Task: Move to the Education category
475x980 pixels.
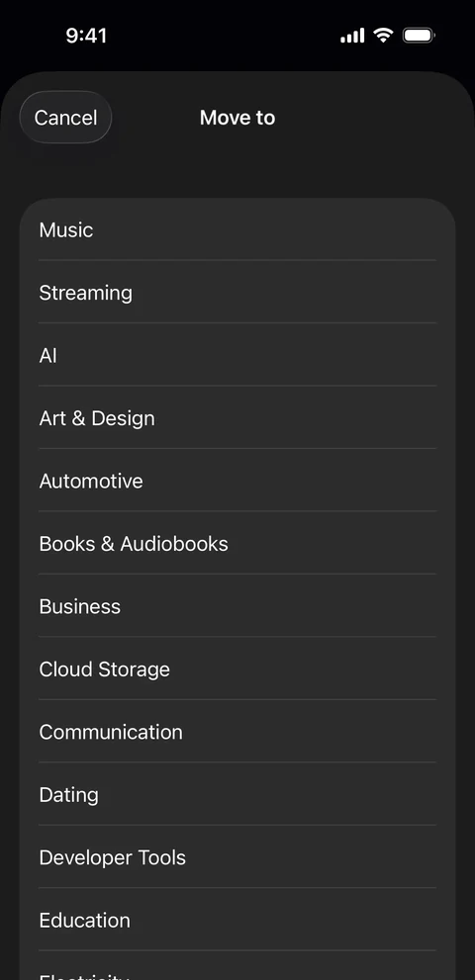Action: click(x=237, y=920)
